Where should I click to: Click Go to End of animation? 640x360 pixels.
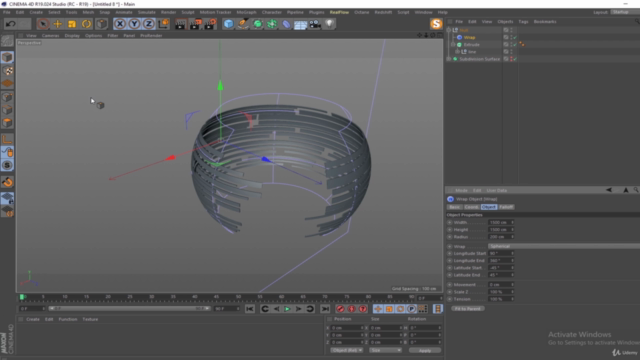[325, 309]
